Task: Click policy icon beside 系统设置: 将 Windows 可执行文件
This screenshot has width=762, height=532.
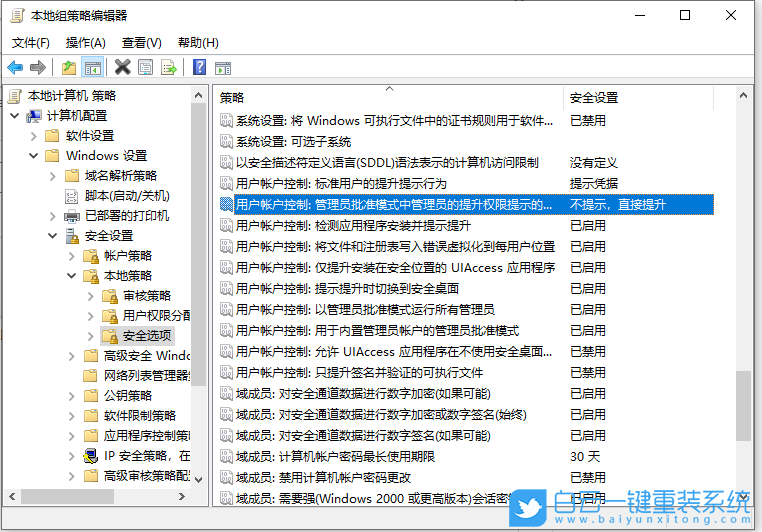Action: coord(226,120)
